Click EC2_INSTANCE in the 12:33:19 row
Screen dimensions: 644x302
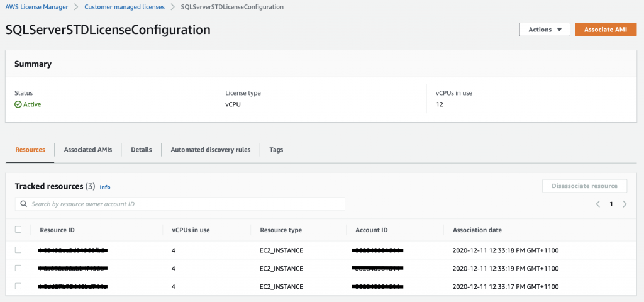tap(281, 268)
